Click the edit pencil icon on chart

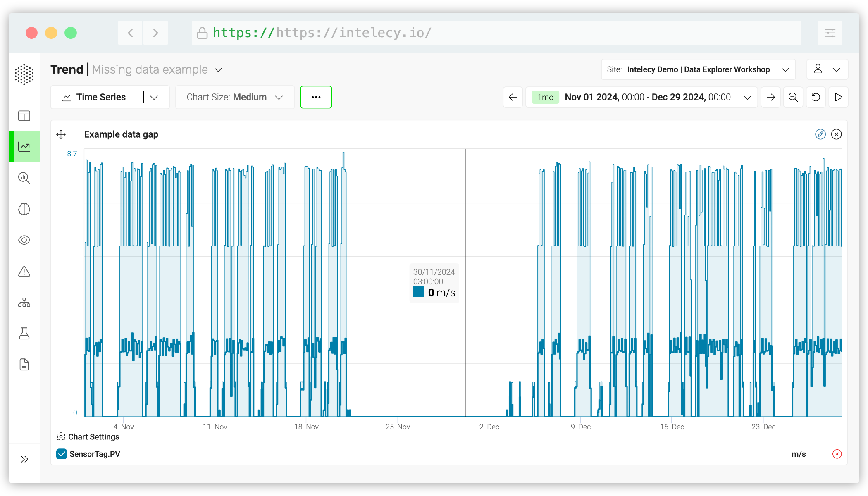(820, 134)
